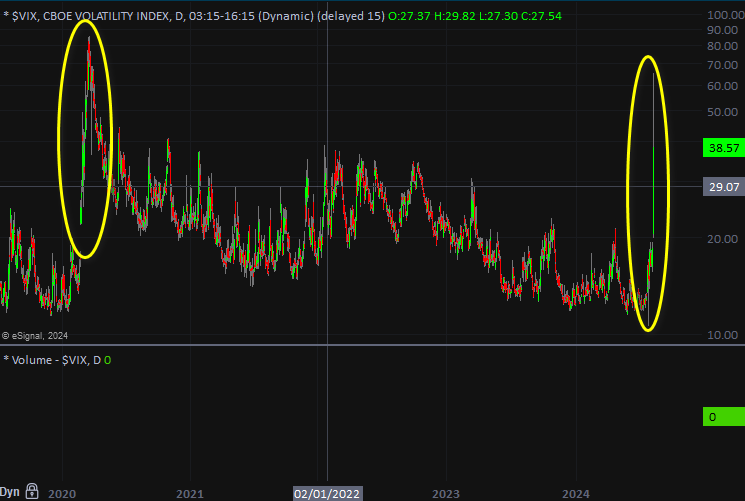Click the 90.00 price axis label

(723, 29)
